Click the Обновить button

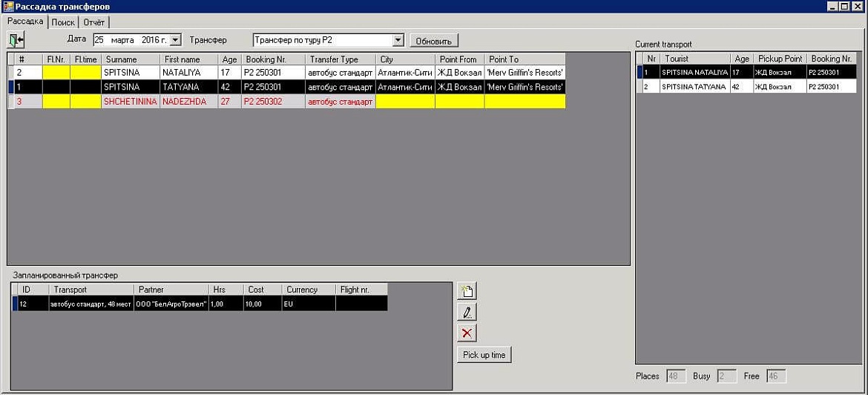434,41
